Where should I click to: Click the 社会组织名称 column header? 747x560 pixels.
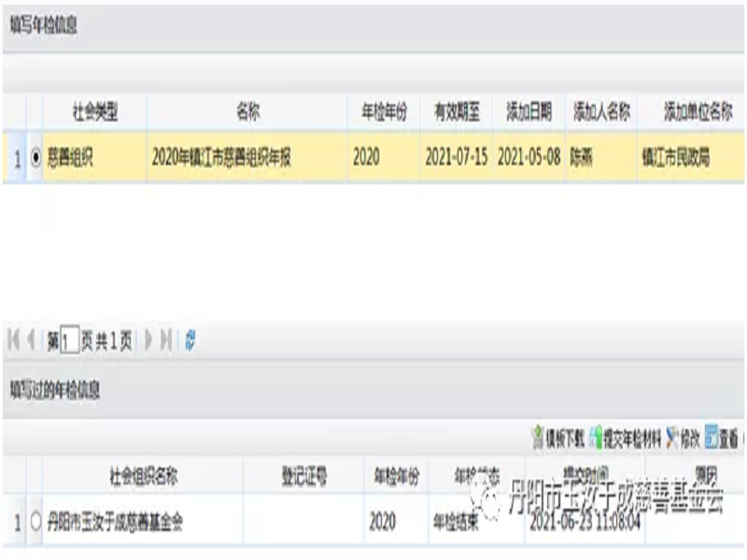(x=143, y=476)
